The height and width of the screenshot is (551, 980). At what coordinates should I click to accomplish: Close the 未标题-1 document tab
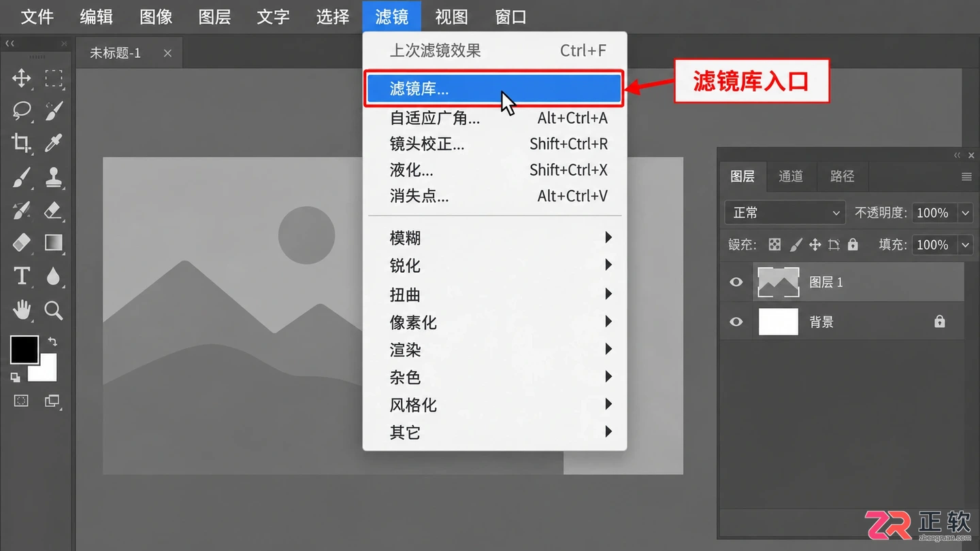click(167, 53)
